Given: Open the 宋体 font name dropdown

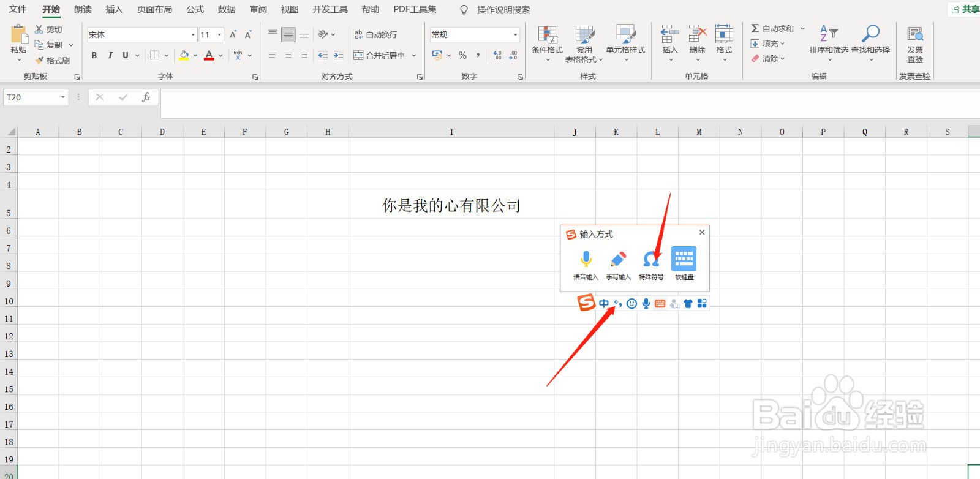Looking at the screenshot, I should [193, 35].
